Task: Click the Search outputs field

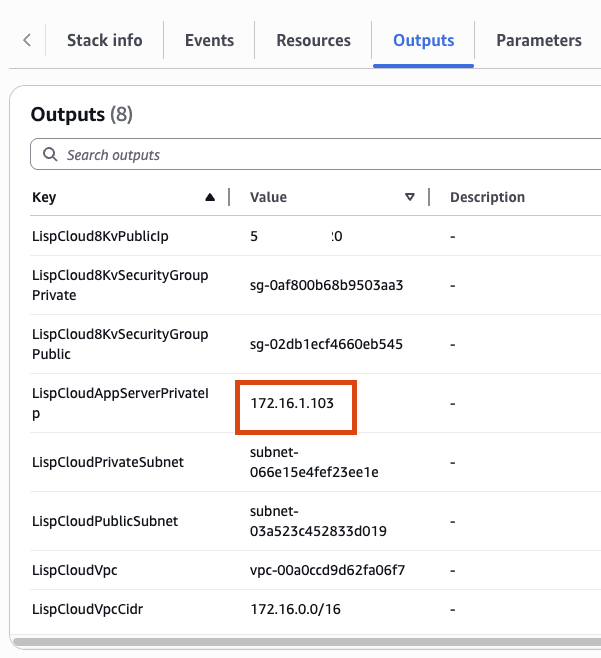Action: [316, 154]
